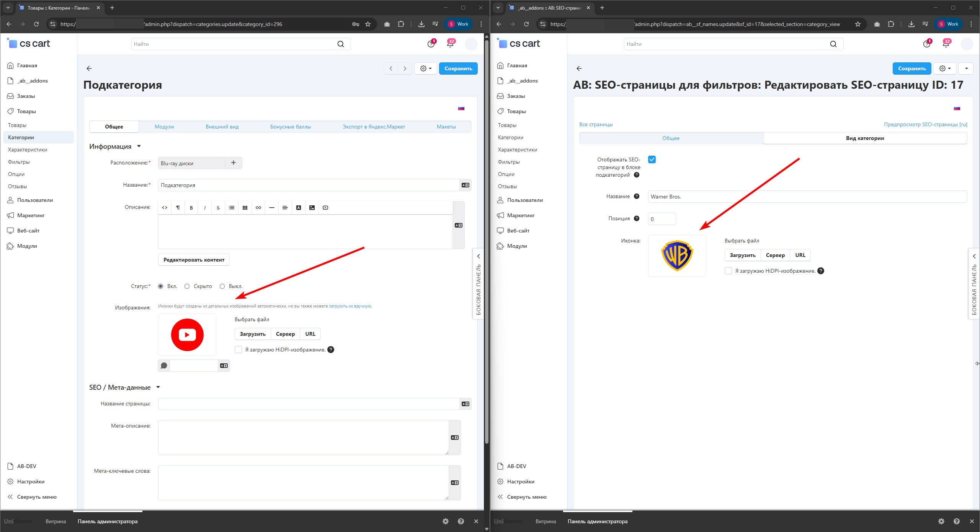Click the plus icon next to Blu-ray диски

coord(234,163)
